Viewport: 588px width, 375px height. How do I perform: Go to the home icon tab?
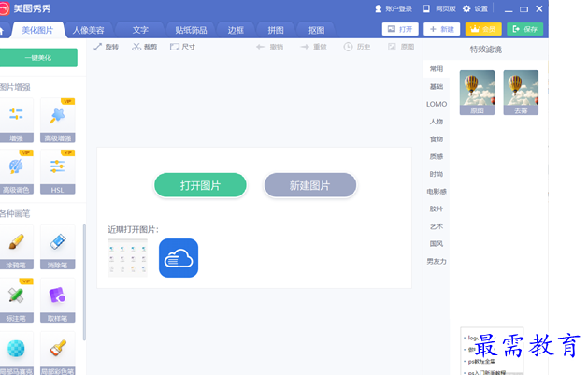pos(2,30)
